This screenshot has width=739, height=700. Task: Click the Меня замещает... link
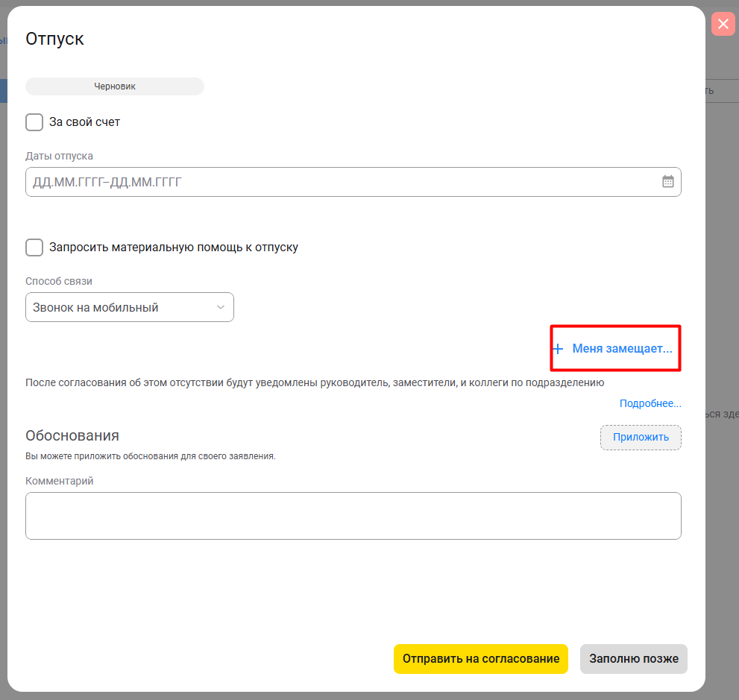[622, 348]
